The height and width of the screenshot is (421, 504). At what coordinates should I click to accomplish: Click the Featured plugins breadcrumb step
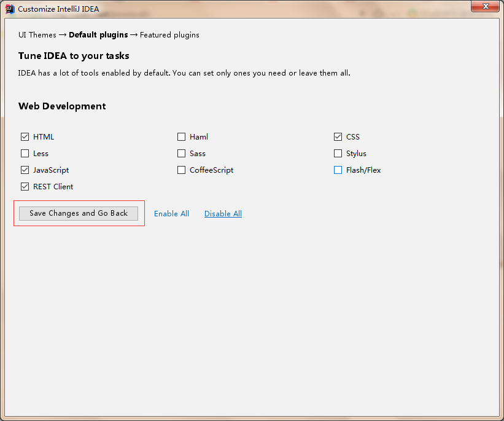(169, 35)
